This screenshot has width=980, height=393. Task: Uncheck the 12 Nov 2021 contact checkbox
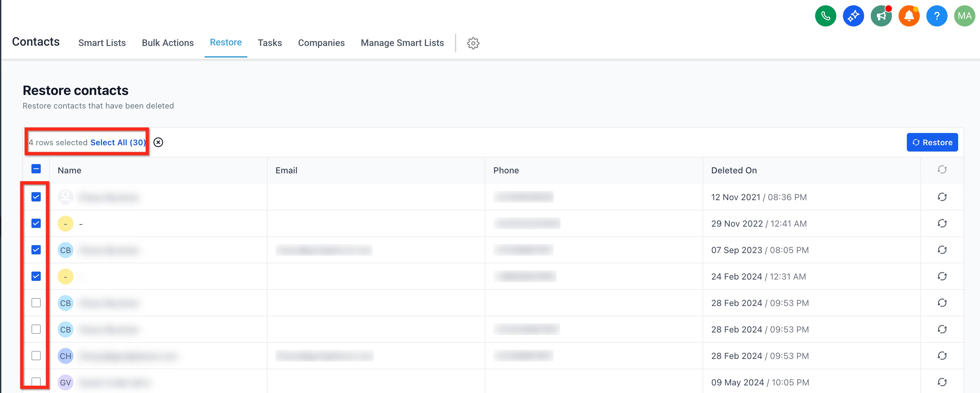(x=36, y=197)
